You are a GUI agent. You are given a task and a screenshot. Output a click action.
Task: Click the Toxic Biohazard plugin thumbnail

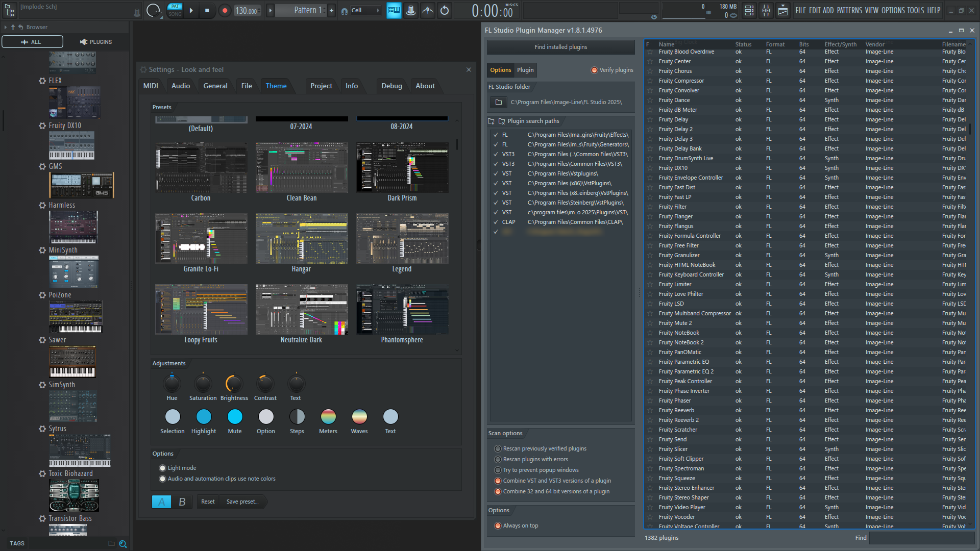click(x=74, y=495)
